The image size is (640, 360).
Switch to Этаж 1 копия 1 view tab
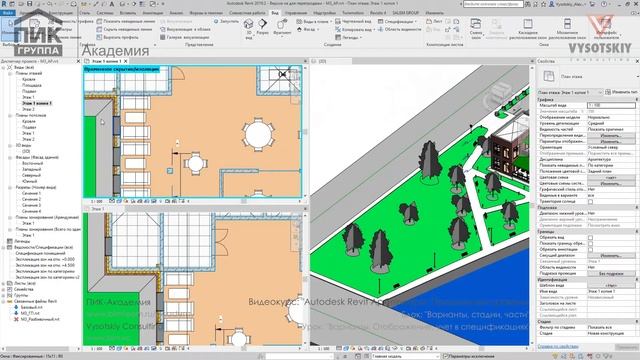coord(106,61)
